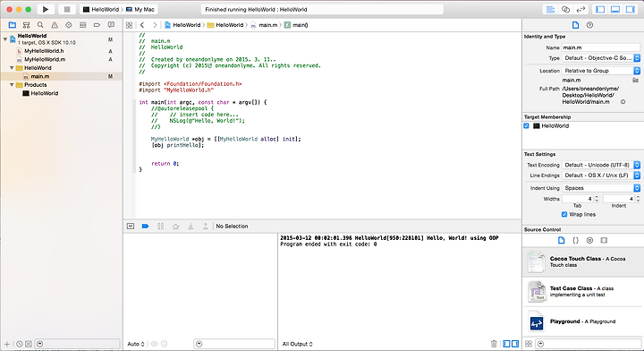Run the HelloWorld project

click(46, 9)
